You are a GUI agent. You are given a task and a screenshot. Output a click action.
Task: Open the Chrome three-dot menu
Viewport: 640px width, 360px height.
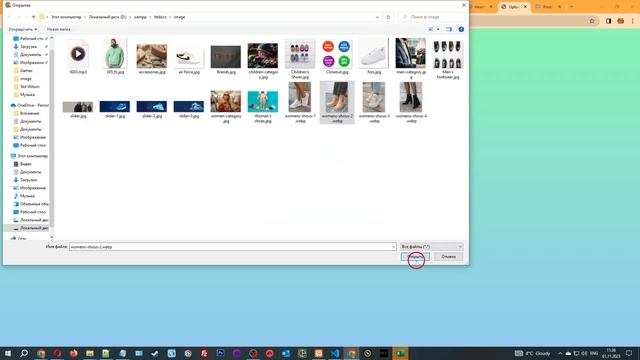point(633,21)
